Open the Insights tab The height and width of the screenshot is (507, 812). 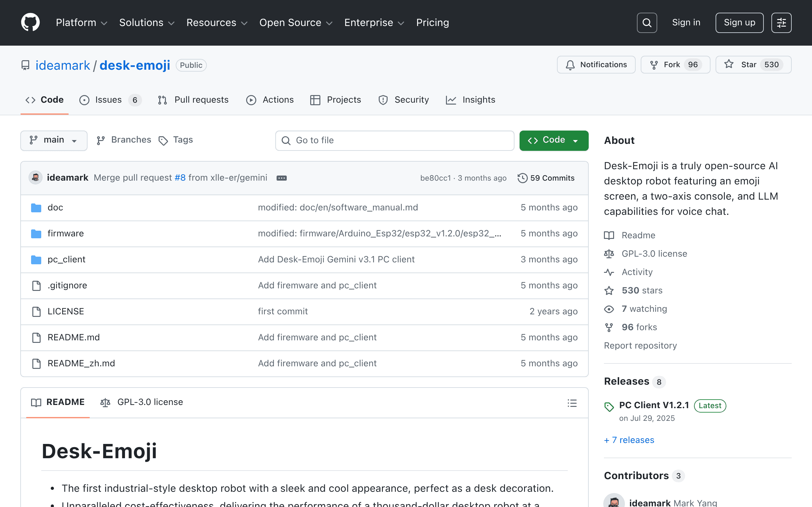pos(470,100)
